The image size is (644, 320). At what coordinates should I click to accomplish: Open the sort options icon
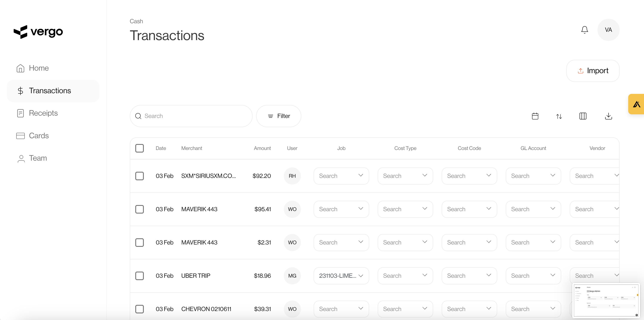tap(559, 116)
